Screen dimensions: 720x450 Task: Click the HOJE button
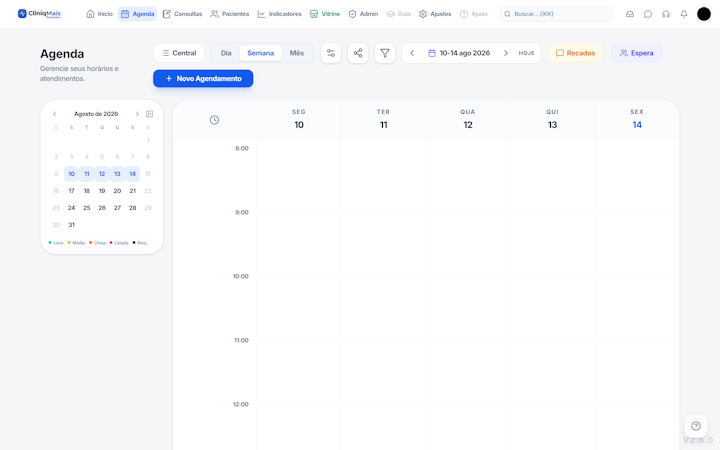click(x=526, y=53)
